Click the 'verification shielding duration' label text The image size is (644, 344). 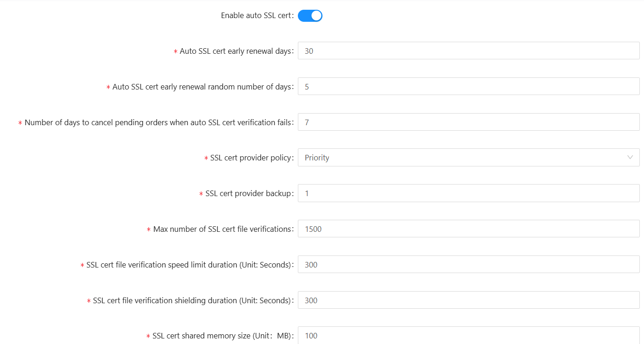192,300
